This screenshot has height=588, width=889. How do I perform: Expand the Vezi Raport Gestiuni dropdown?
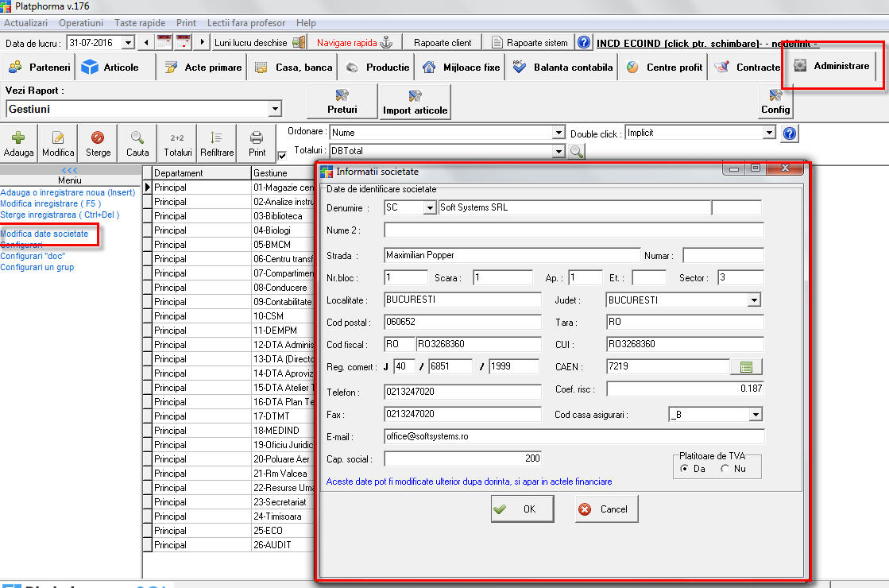[275, 108]
